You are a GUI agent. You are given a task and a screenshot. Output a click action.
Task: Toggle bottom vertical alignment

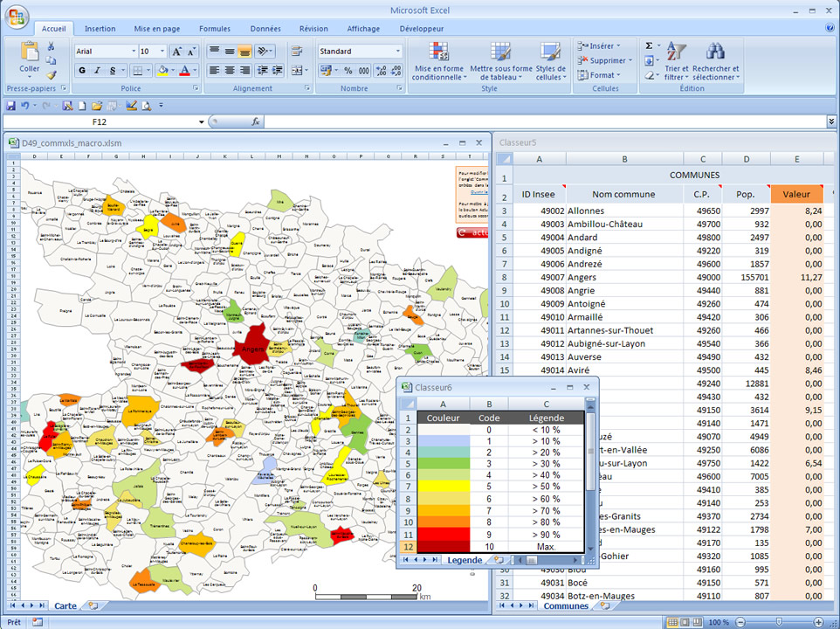(244, 52)
